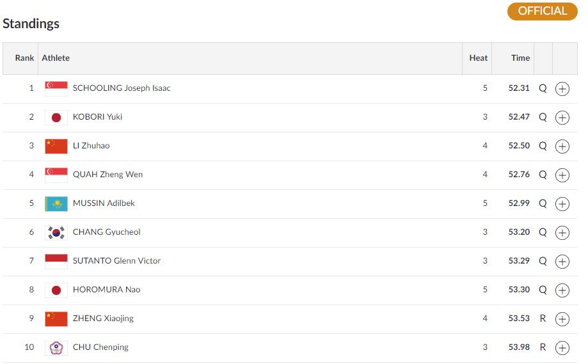588x364 pixels.
Task: Click China flag beside LI Zhuhao
Action: pyautogui.click(x=56, y=146)
